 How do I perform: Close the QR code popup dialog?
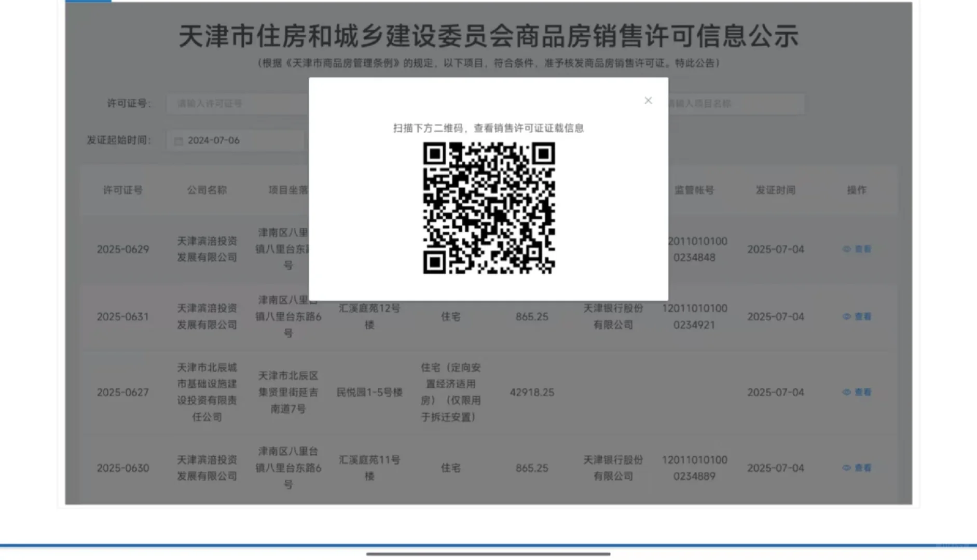click(648, 101)
